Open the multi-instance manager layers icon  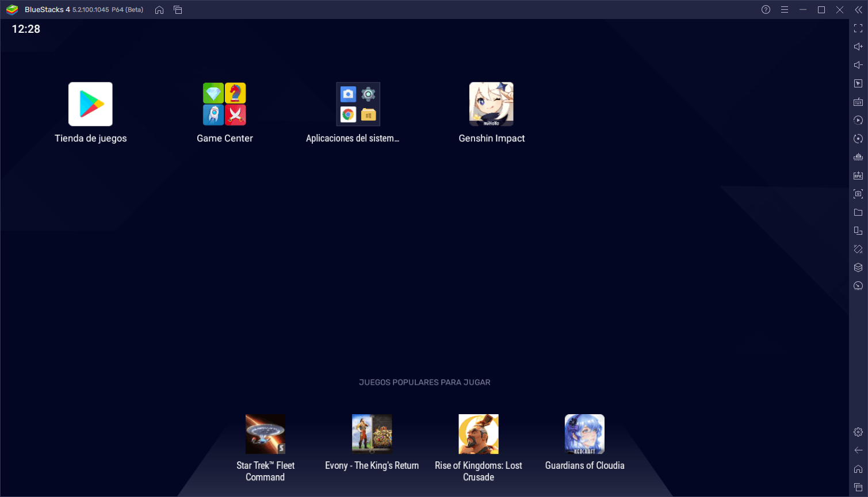[x=858, y=267]
